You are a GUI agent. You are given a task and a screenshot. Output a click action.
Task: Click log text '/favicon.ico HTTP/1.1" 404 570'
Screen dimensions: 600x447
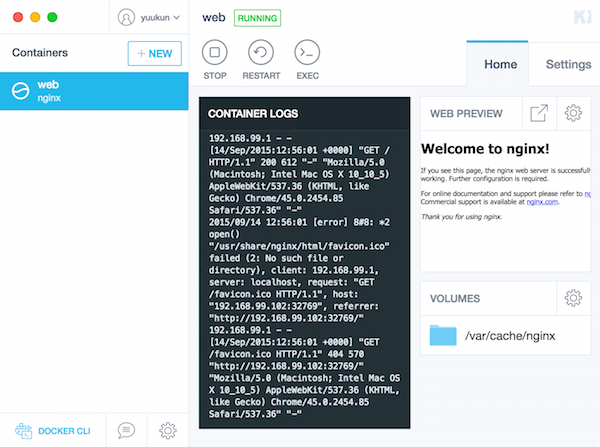[286, 354]
